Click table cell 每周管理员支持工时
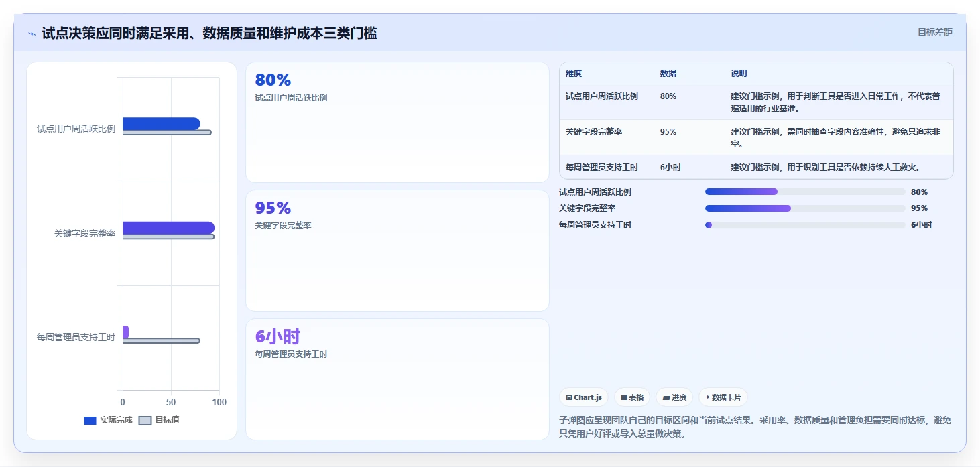Screen dimensions: 980x467 [602, 168]
